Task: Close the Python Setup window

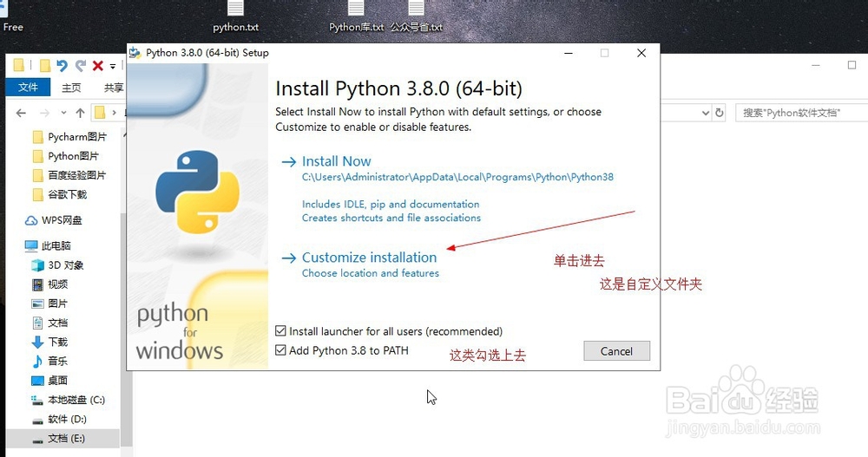Action: (x=641, y=53)
